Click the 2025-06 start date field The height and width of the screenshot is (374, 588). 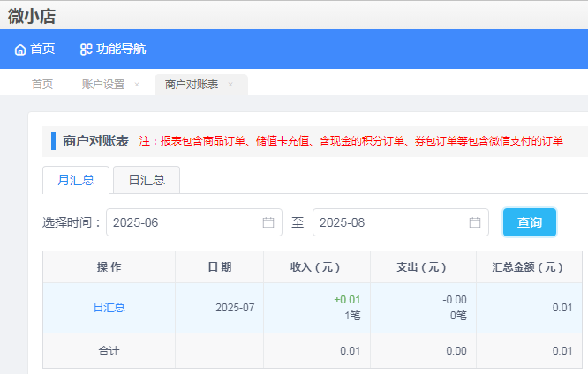[x=194, y=222]
